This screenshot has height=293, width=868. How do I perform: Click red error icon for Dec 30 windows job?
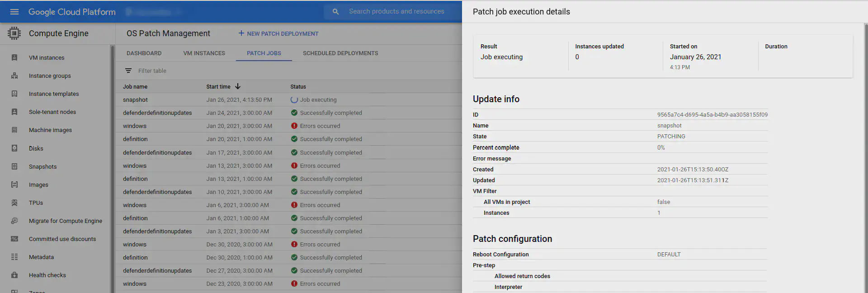pos(294,244)
